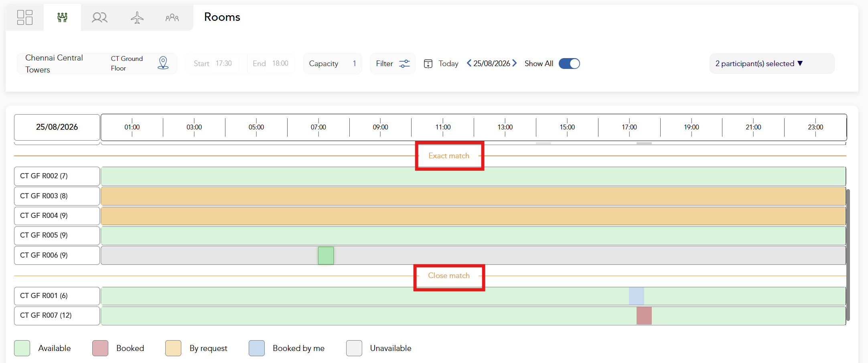
Task: Click the Unavailable legend swatch
Action: pyautogui.click(x=354, y=348)
